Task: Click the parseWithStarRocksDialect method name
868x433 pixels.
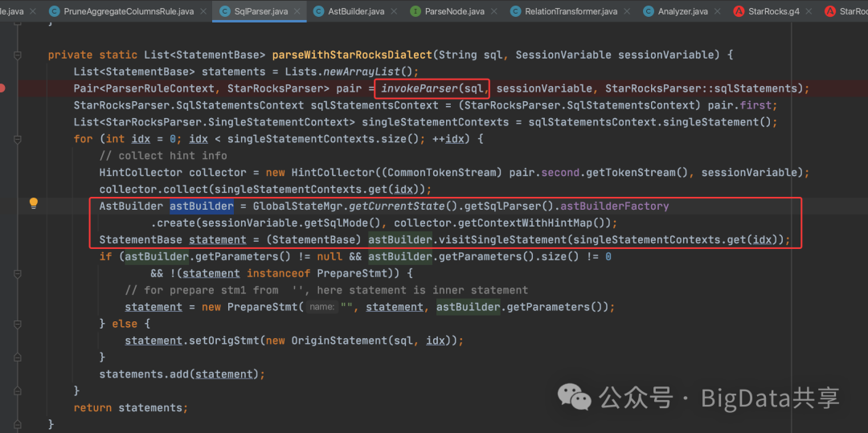Action: point(351,55)
